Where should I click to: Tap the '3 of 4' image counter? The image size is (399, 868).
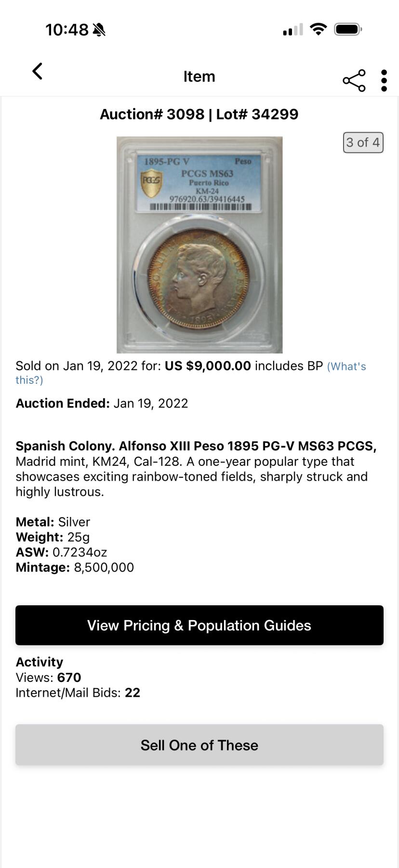(x=363, y=142)
